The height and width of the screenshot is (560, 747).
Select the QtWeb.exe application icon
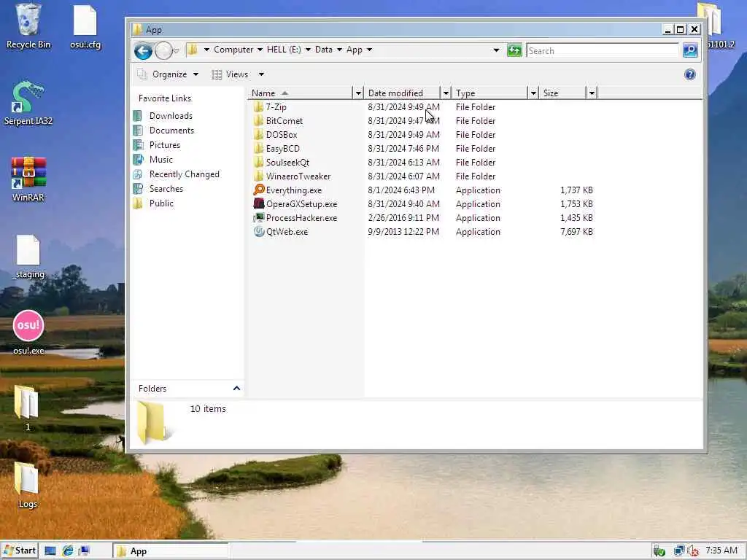point(259,231)
